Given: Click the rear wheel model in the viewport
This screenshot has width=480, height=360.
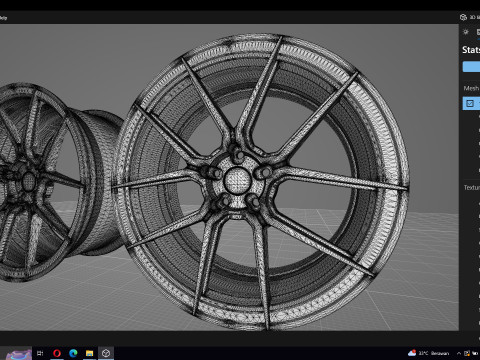Looking at the screenshot, I should tap(50, 182).
